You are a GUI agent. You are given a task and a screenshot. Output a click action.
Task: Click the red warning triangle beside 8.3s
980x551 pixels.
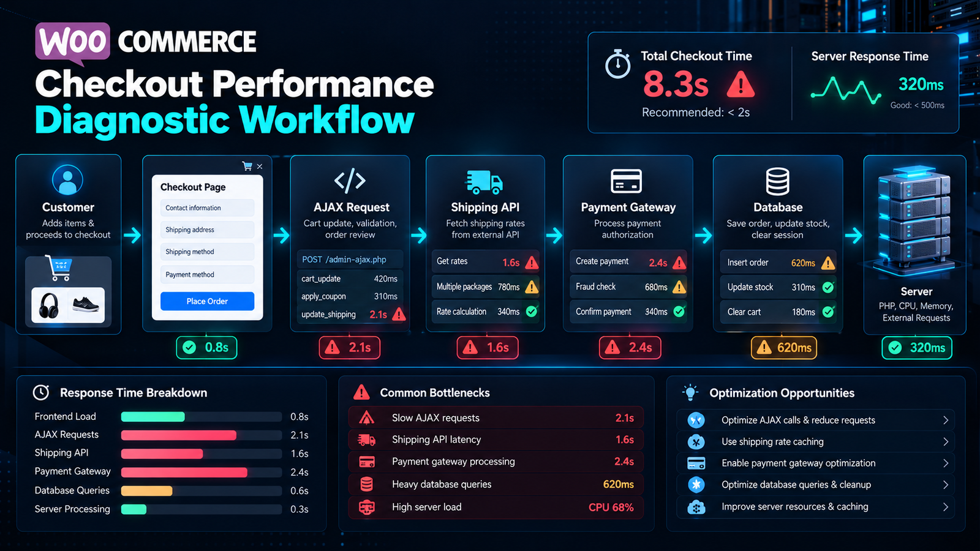pos(741,84)
